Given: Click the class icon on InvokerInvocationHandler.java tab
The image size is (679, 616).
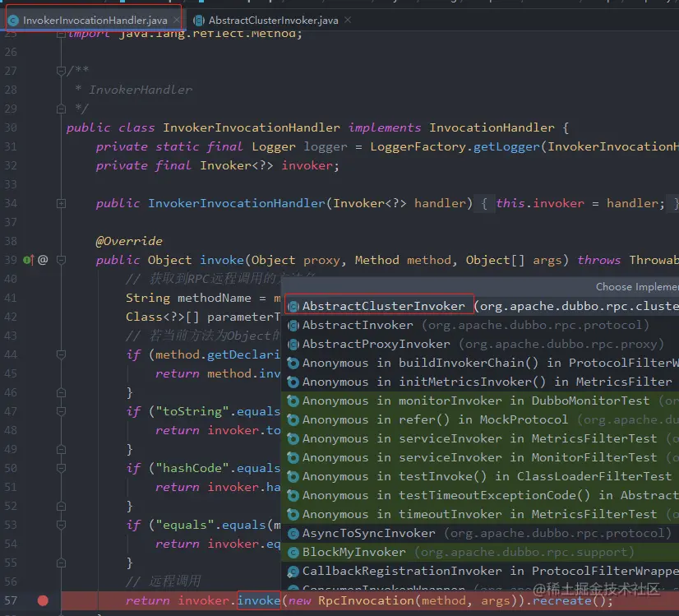Looking at the screenshot, I should point(14,21).
